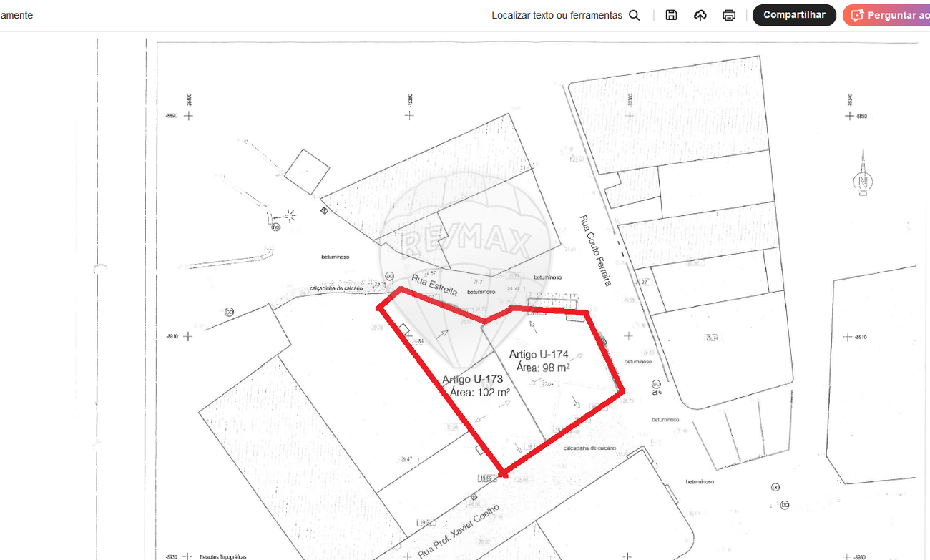Upload the file with the cloud icon
The image size is (930, 560).
click(x=700, y=15)
